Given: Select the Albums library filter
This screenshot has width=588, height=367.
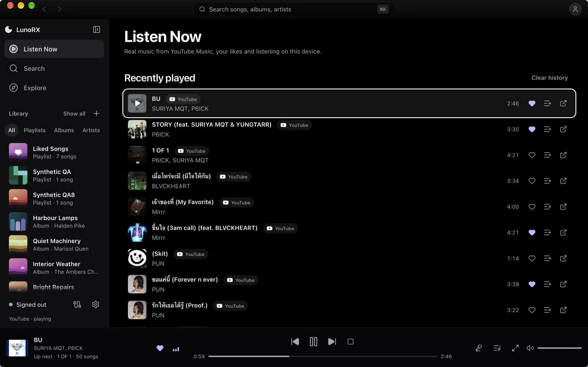Looking at the screenshot, I should click(64, 130).
